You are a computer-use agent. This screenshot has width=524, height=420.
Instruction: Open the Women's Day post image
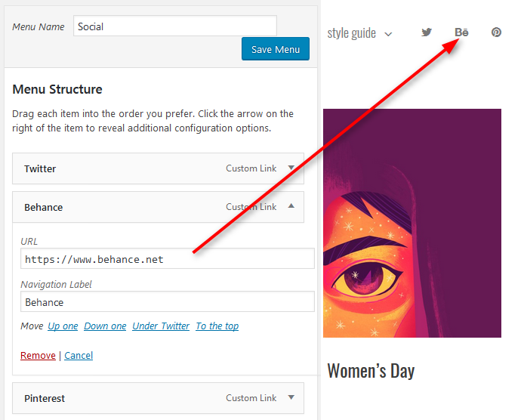tap(412, 223)
